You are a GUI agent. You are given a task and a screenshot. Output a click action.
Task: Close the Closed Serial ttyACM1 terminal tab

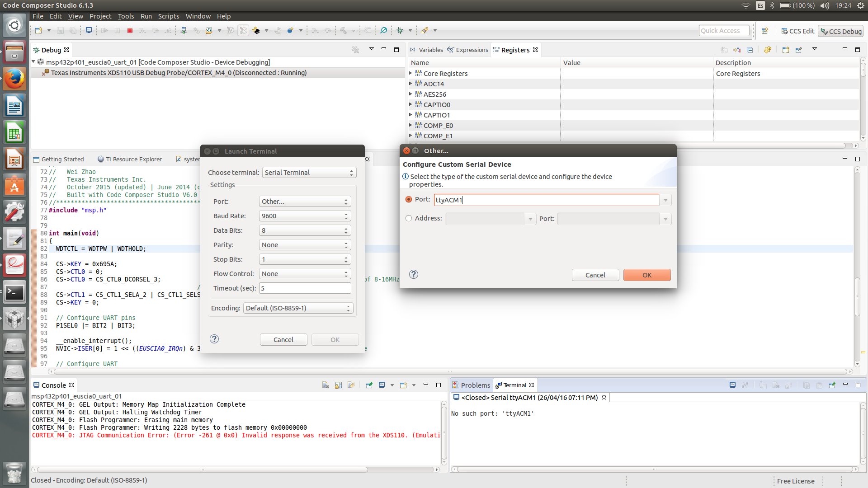click(604, 398)
